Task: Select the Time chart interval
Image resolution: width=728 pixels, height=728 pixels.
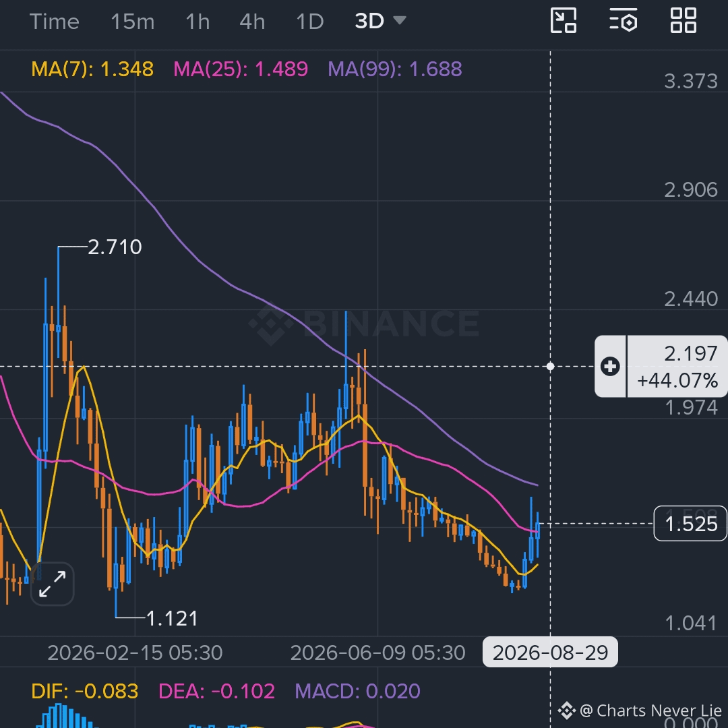Action: pos(55,22)
